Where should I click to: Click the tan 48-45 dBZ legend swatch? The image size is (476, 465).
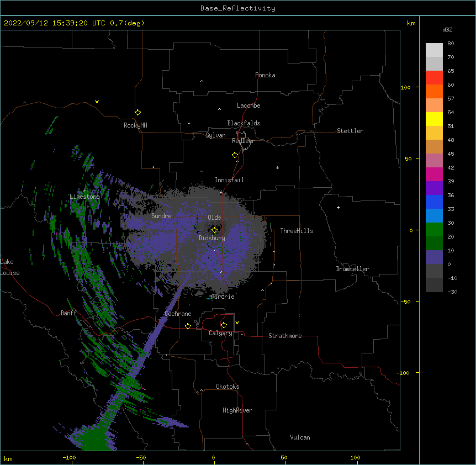click(x=434, y=146)
